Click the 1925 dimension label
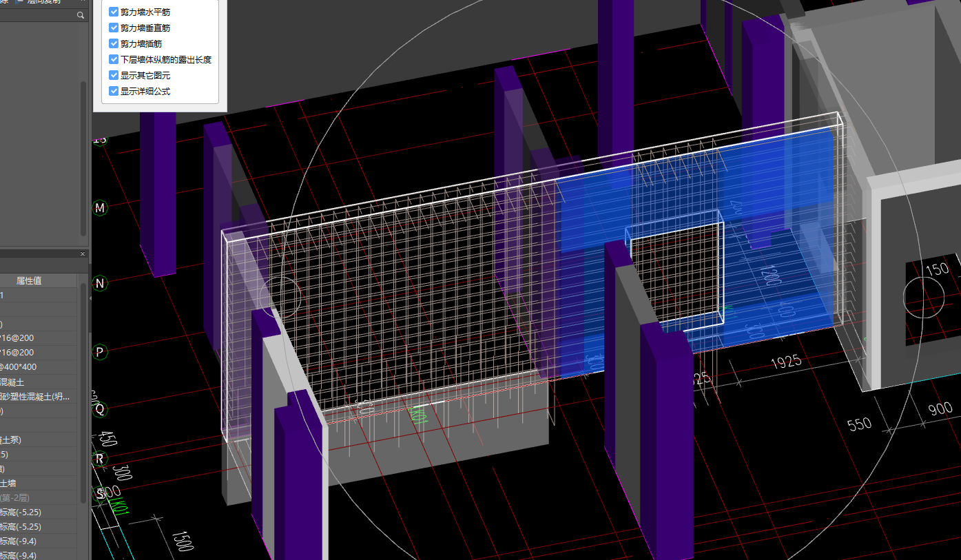This screenshot has height=560, width=961. (786, 361)
